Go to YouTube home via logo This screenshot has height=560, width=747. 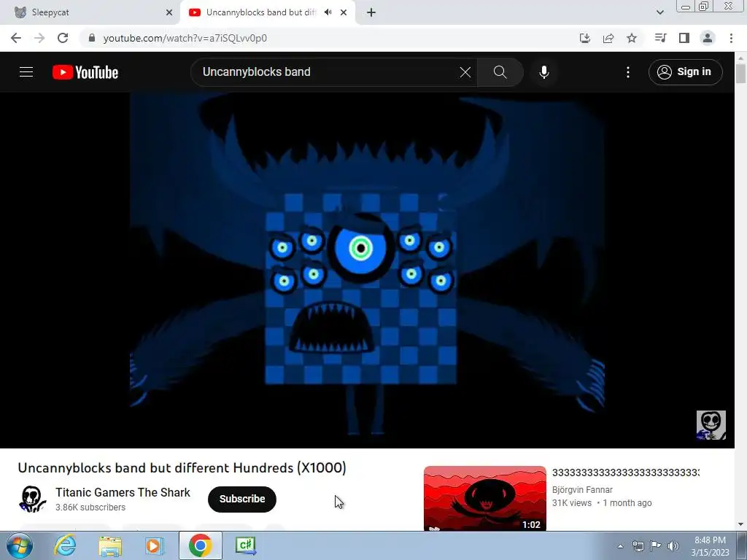pos(85,72)
